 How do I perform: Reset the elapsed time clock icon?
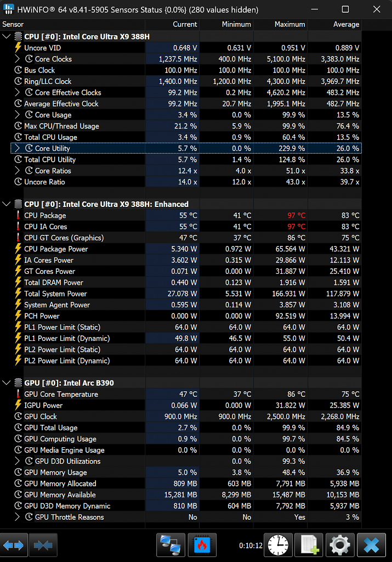pyautogui.click(x=278, y=545)
